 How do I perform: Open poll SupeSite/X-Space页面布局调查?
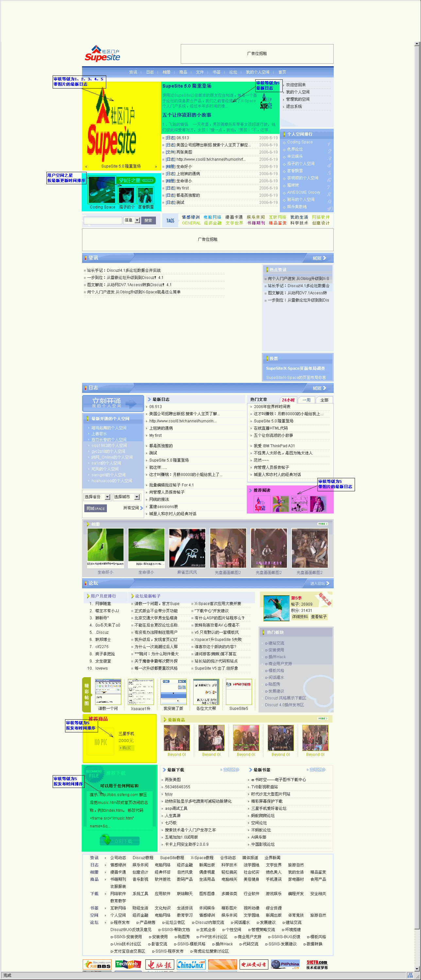pyautogui.click(x=295, y=368)
